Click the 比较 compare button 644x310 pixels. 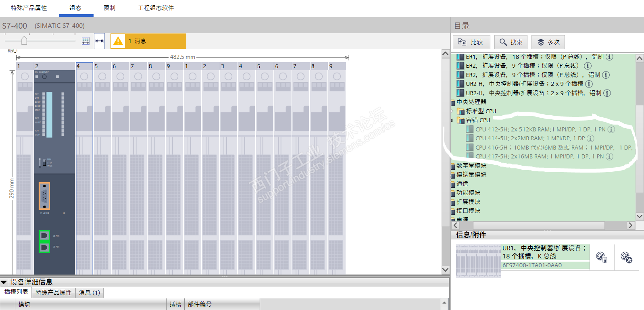pyautogui.click(x=472, y=42)
